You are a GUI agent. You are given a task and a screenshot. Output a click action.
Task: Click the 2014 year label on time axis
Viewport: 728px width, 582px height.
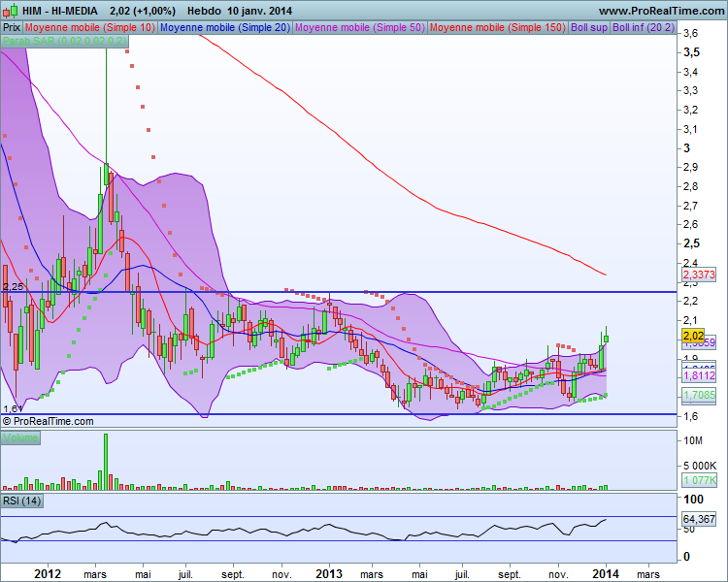[x=606, y=574]
